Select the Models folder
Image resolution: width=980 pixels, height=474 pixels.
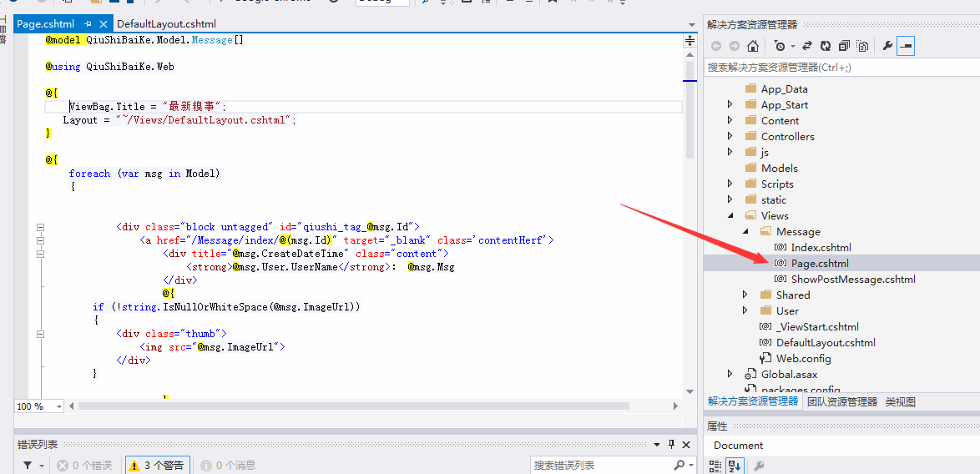coord(780,168)
